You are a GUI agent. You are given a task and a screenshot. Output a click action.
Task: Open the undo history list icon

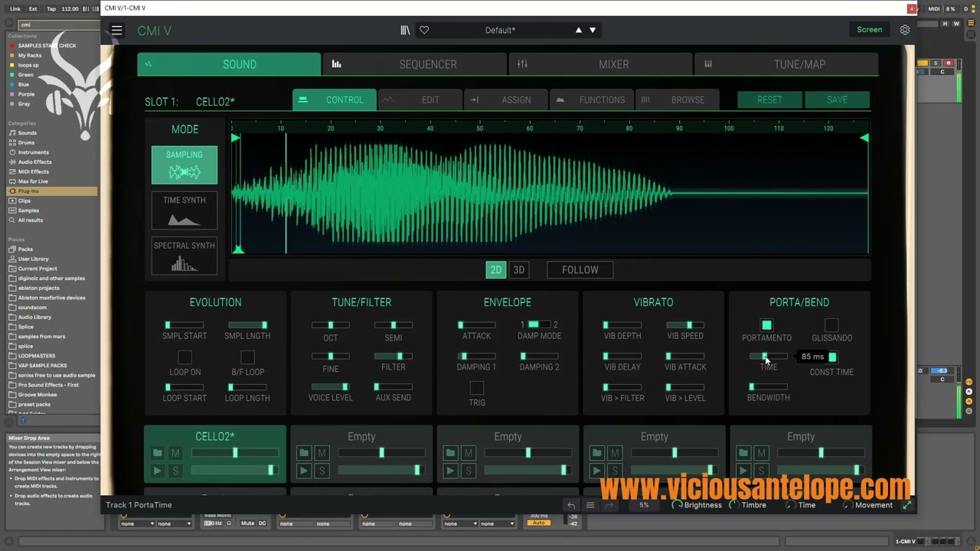click(x=590, y=505)
